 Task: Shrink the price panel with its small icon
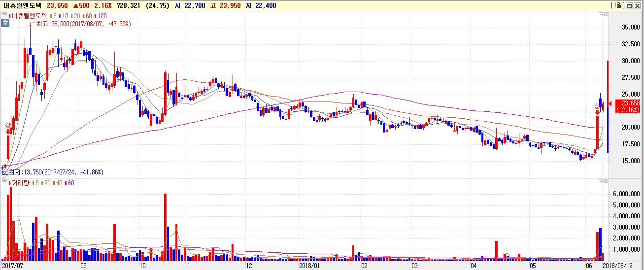coord(600,15)
